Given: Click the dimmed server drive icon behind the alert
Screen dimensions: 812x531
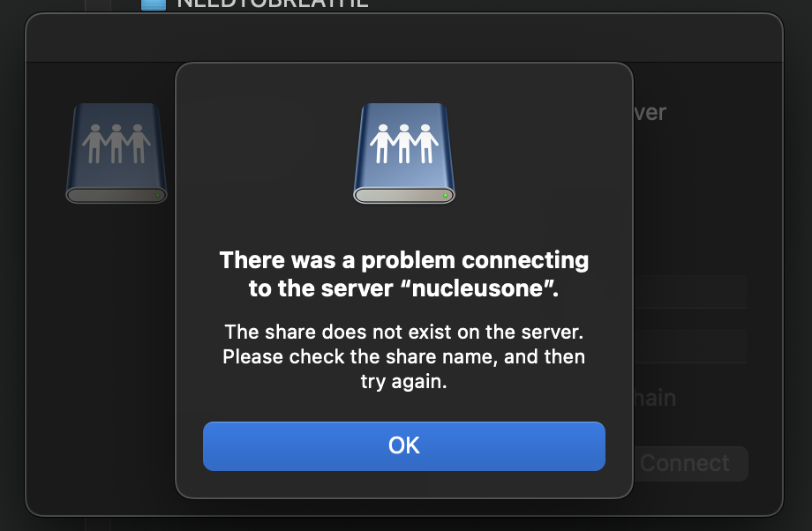Looking at the screenshot, I should click(117, 153).
